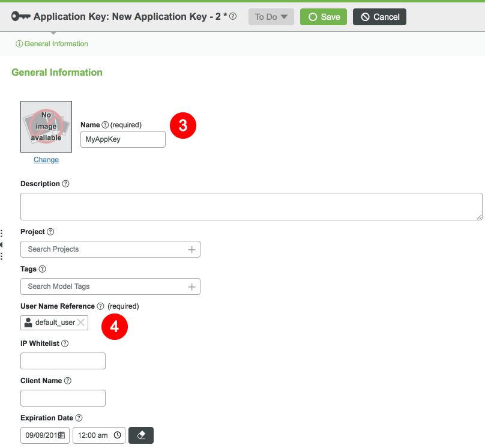
Task: Click the No image available thumbnail
Action: 46,127
